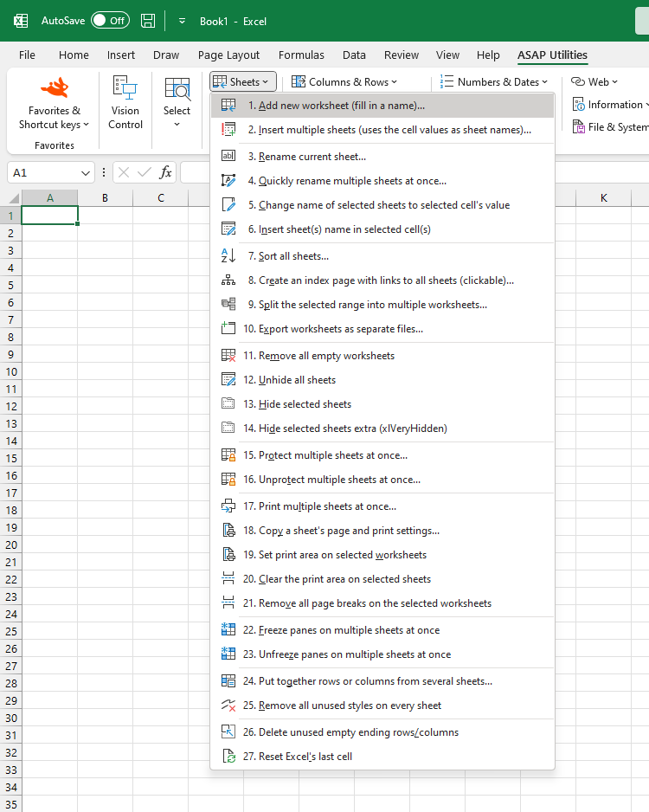The height and width of the screenshot is (812, 649).
Task: Click the Remove all unused styles icon
Action: coord(228,705)
